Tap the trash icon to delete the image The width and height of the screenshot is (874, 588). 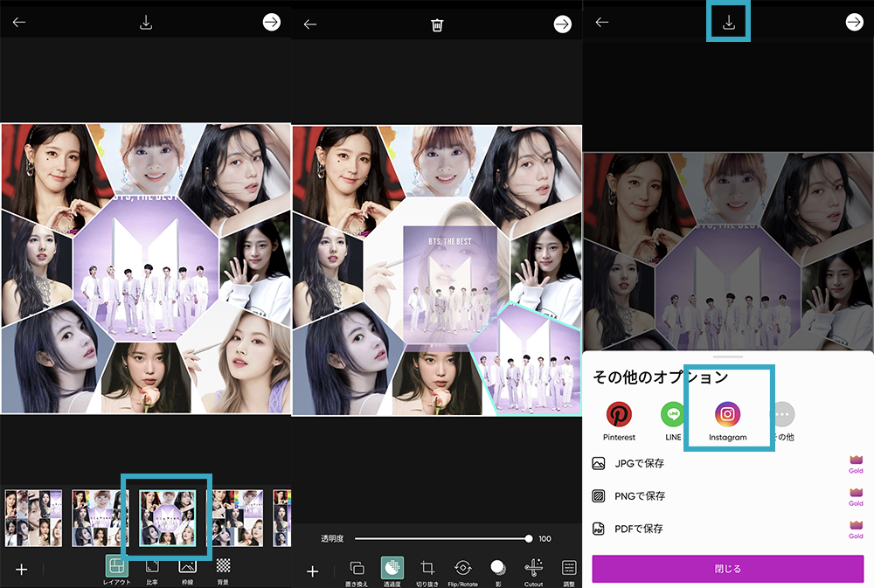437,24
